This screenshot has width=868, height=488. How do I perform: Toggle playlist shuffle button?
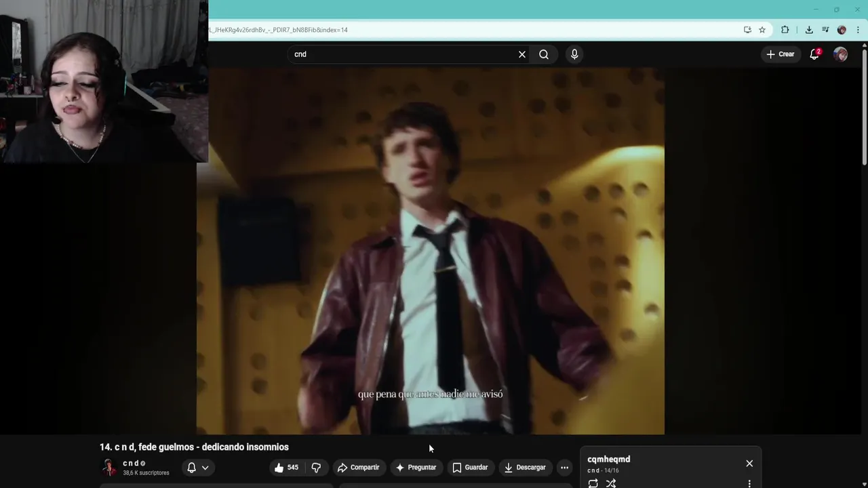pyautogui.click(x=611, y=483)
